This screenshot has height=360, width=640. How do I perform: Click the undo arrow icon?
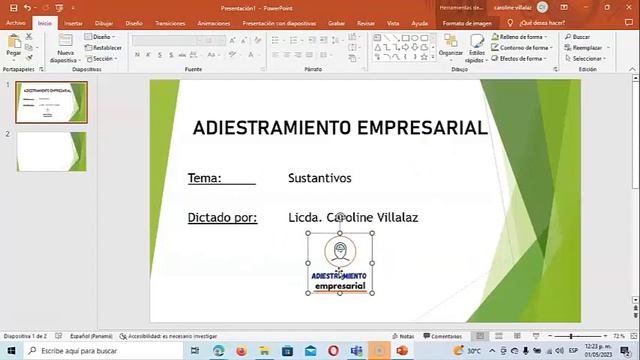coord(27,8)
